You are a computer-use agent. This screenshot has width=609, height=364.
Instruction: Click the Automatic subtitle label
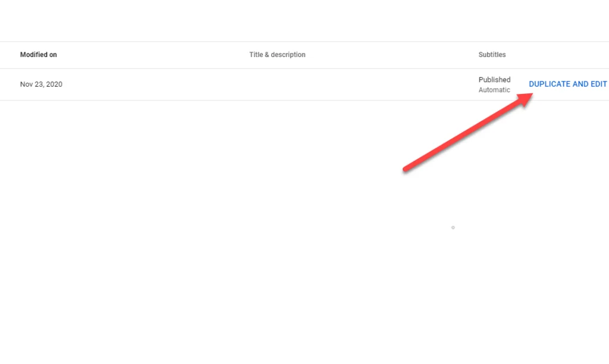click(x=494, y=90)
